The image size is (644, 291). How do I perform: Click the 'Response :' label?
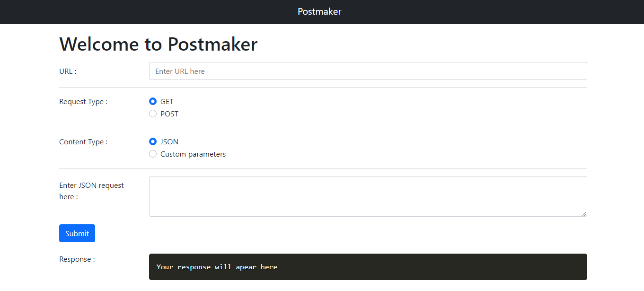[x=77, y=259]
